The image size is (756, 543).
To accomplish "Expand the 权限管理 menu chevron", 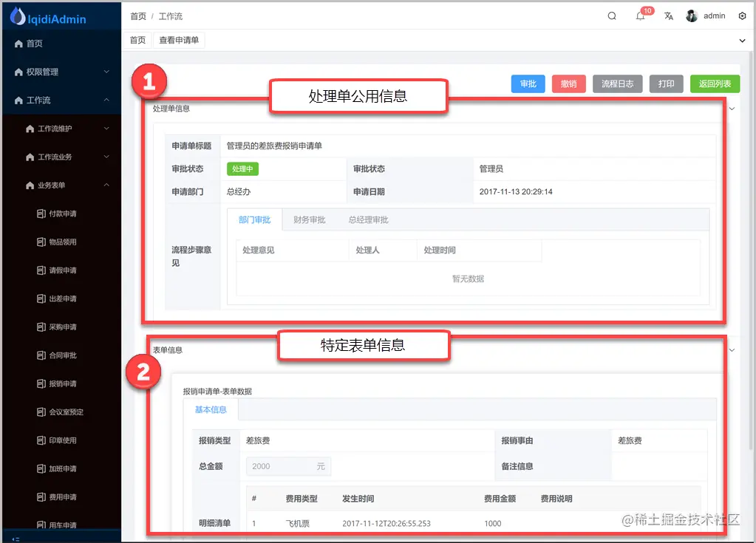I will (106, 72).
